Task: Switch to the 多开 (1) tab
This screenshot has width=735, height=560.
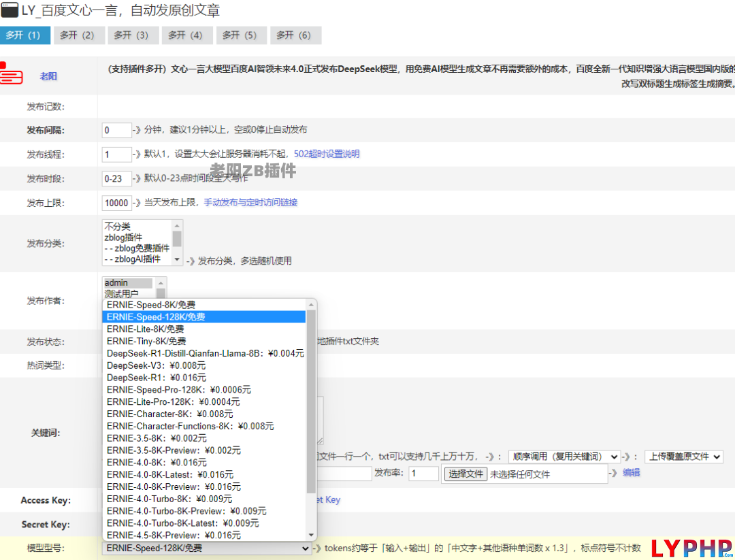Action: click(x=25, y=35)
